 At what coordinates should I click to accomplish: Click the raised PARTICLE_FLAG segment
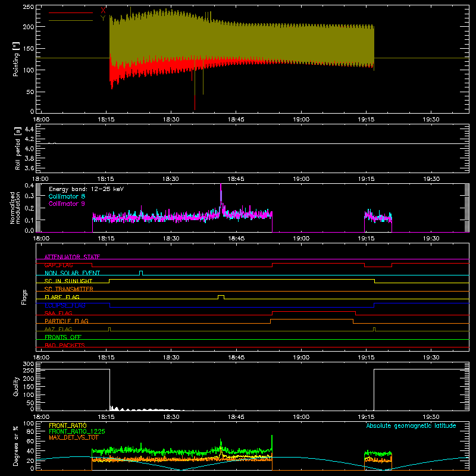click(x=311, y=320)
